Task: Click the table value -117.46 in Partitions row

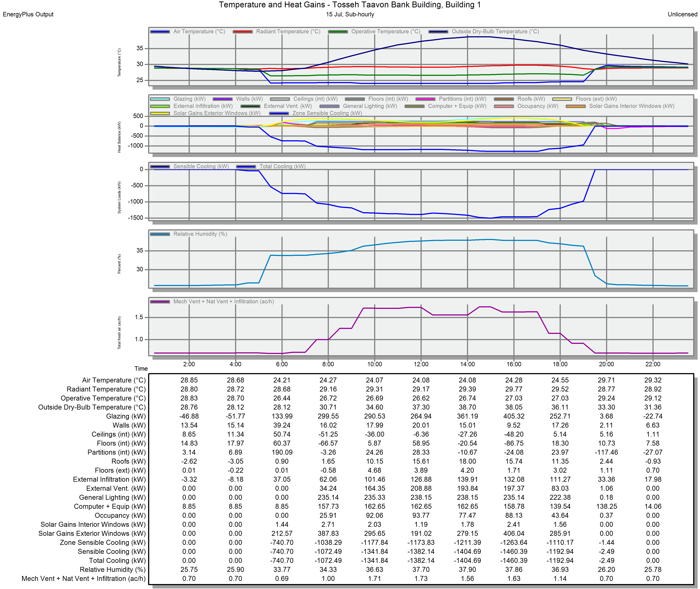Action: click(x=606, y=452)
